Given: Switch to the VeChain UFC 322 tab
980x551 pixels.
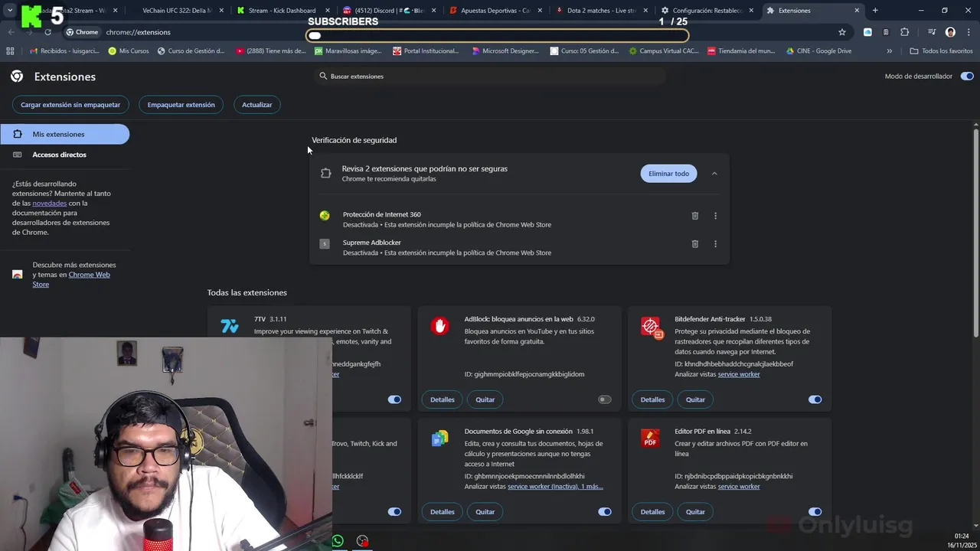Looking at the screenshot, I should pos(177,11).
